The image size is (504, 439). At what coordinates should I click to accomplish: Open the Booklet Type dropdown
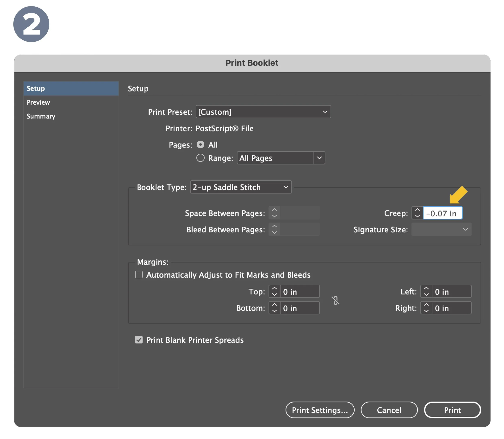pyautogui.click(x=241, y=187)
